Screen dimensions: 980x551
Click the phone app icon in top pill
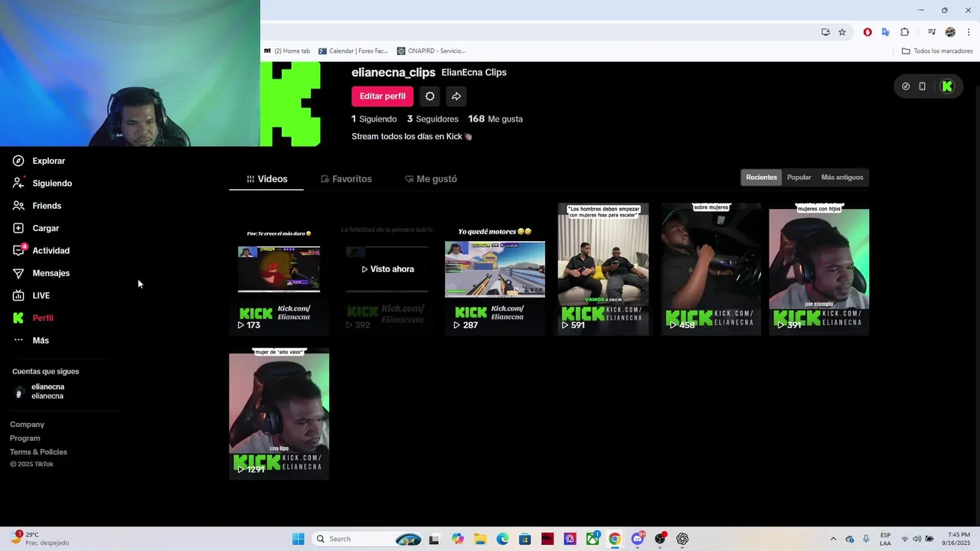(x=923, y=86)
